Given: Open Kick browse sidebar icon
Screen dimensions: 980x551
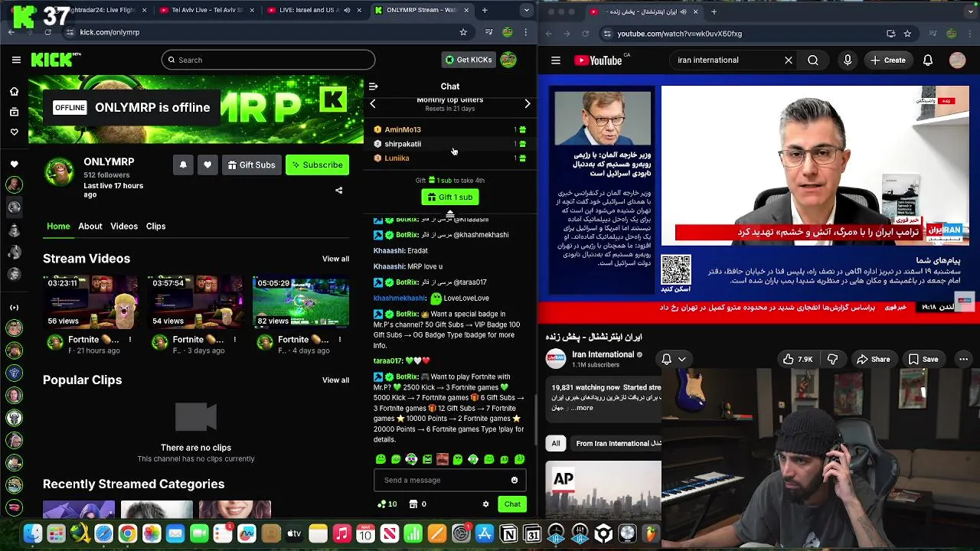Looking at the screenshot, I should [14, 112].
